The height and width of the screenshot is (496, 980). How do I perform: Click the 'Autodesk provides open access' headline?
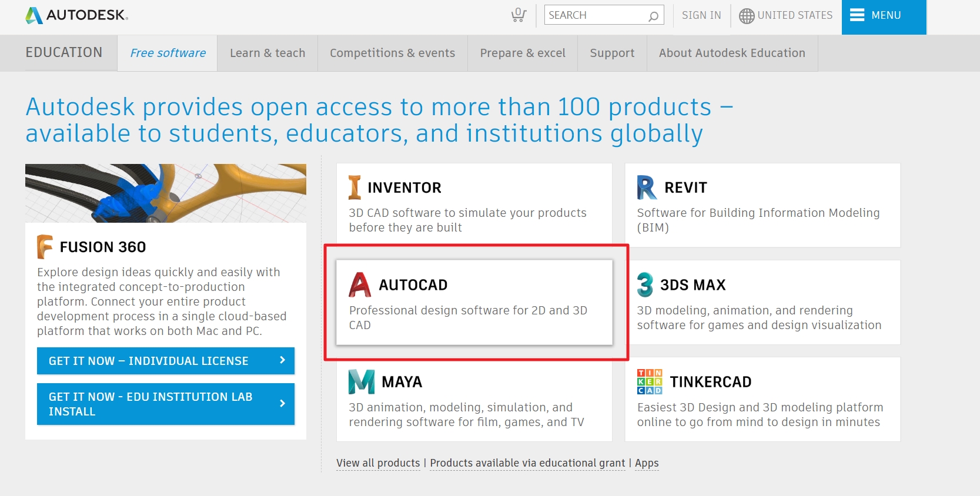pyautogui.click(x=379, y=120)
